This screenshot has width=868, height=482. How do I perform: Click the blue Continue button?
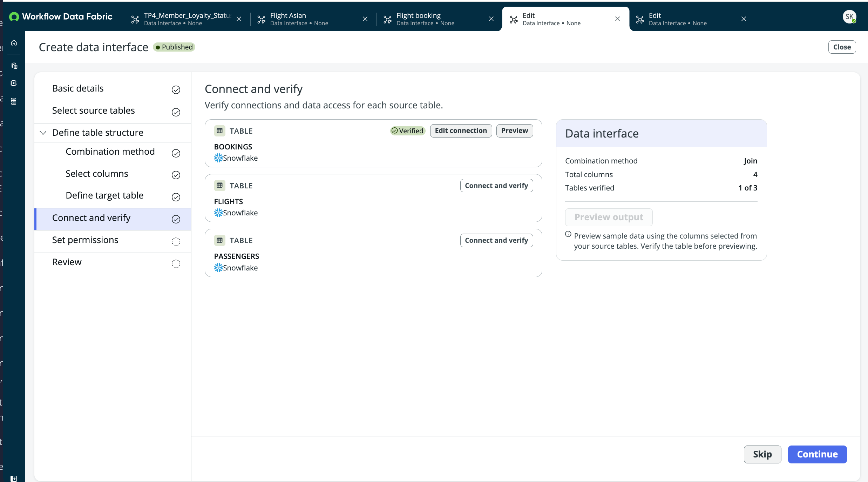817,454
